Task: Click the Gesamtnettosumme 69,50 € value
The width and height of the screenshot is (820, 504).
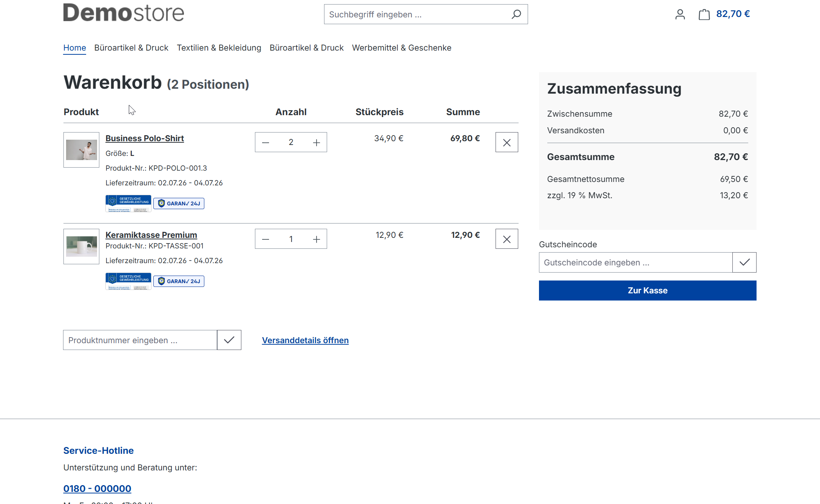Action: tap(734, 179)
